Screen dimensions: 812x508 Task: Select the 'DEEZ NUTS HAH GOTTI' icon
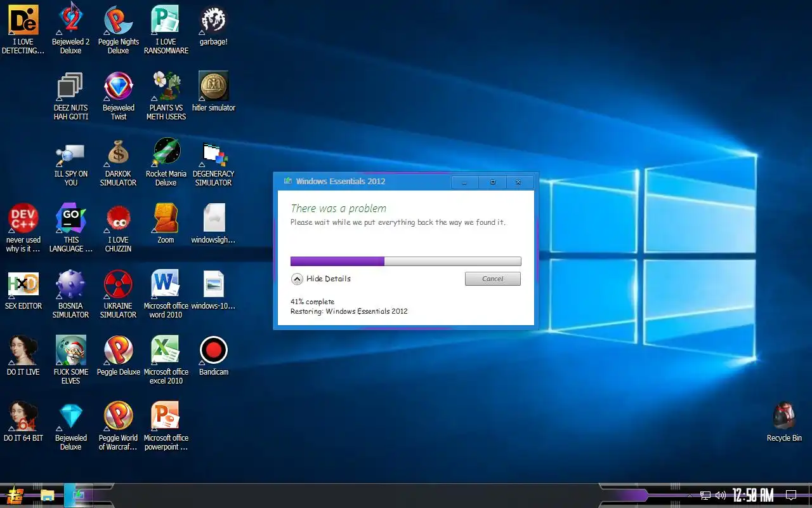(71, 95)
